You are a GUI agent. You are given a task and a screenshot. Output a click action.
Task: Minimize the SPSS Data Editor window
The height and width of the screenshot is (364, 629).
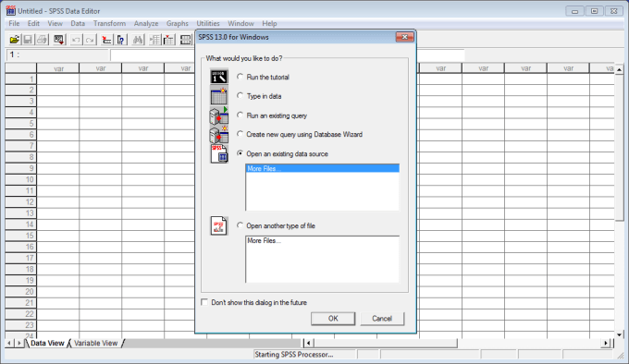[x=574, y=11]
